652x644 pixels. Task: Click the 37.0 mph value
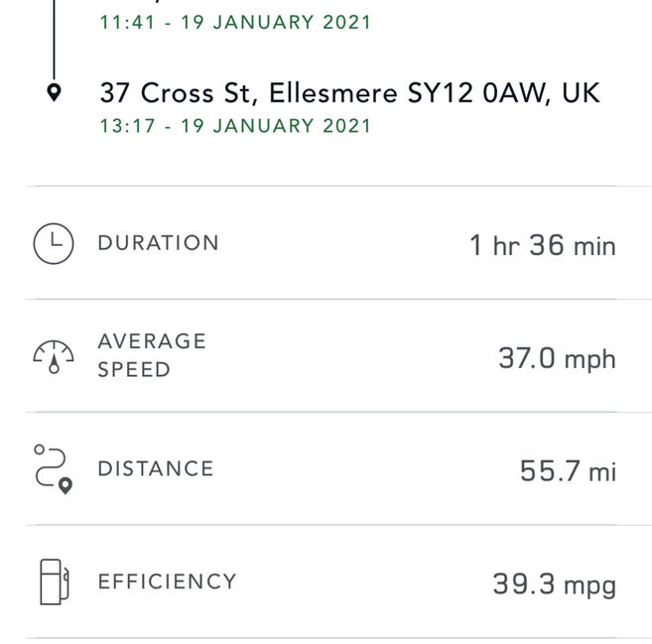click(557, 358)
